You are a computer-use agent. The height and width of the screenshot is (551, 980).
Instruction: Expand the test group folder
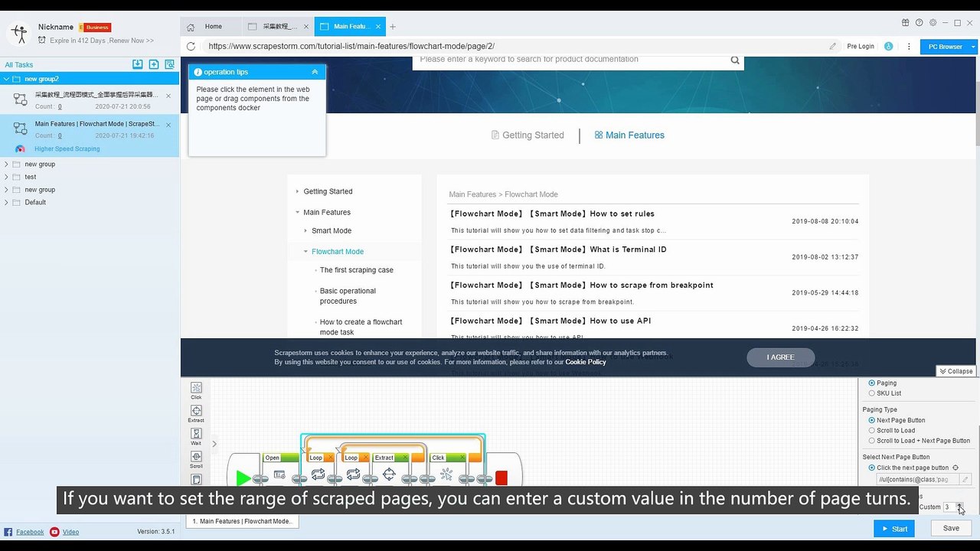(7, 177)
